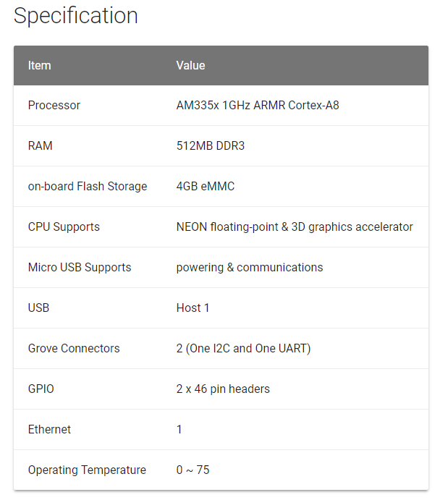Screen dimensions: 448x500
Task: Click the Processor row label
Action: pos(54,105)
